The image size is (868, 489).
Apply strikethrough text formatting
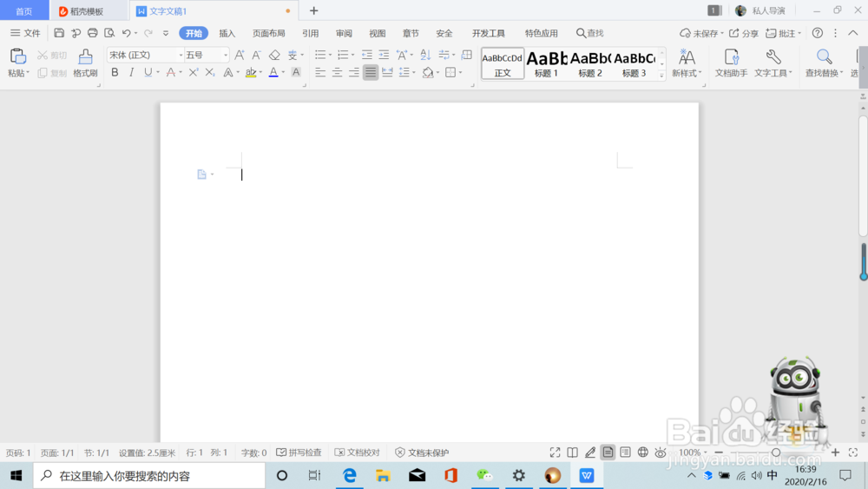click(171, 72)
